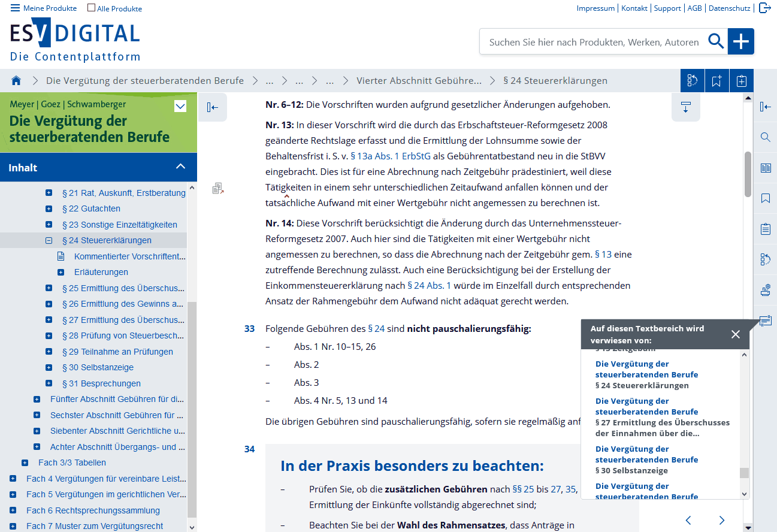Toggle the Alle Produkte checkbox

click(x=92, y=8)
